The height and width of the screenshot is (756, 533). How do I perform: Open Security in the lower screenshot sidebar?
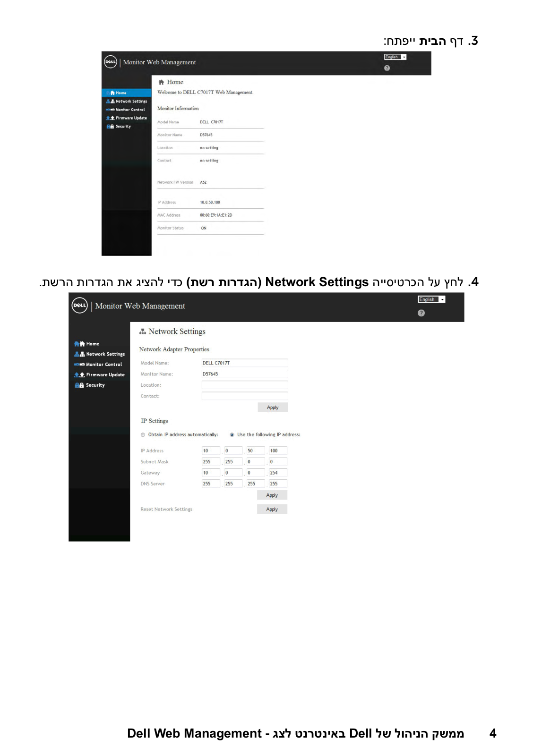click(x=90, y=385)
